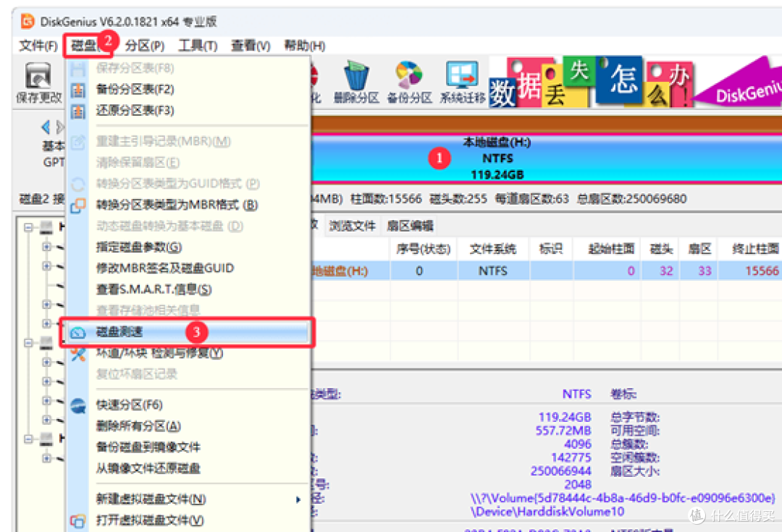Screen dimensions: 782x532
Task: Click the 序号(状态) column header
Action: (424, 249)
